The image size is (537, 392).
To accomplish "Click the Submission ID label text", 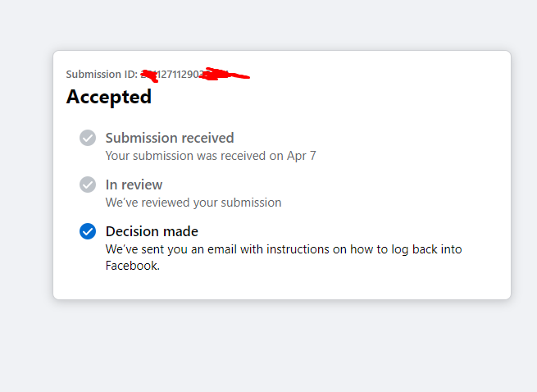I will [102, 74].
